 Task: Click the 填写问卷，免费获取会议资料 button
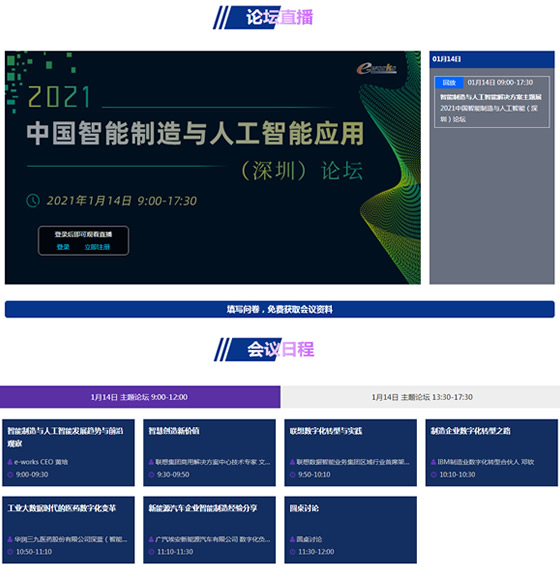279,309
